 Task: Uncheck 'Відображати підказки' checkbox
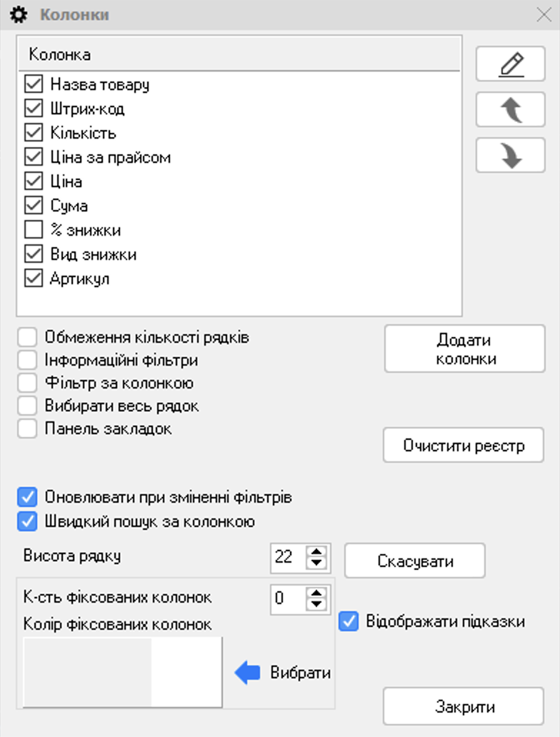(x=349, y=621)
